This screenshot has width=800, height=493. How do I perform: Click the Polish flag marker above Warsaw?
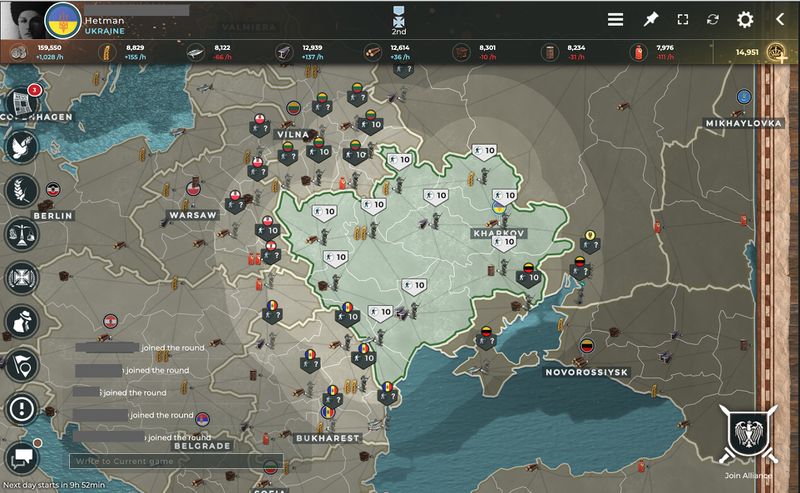[x=193, y=188]
